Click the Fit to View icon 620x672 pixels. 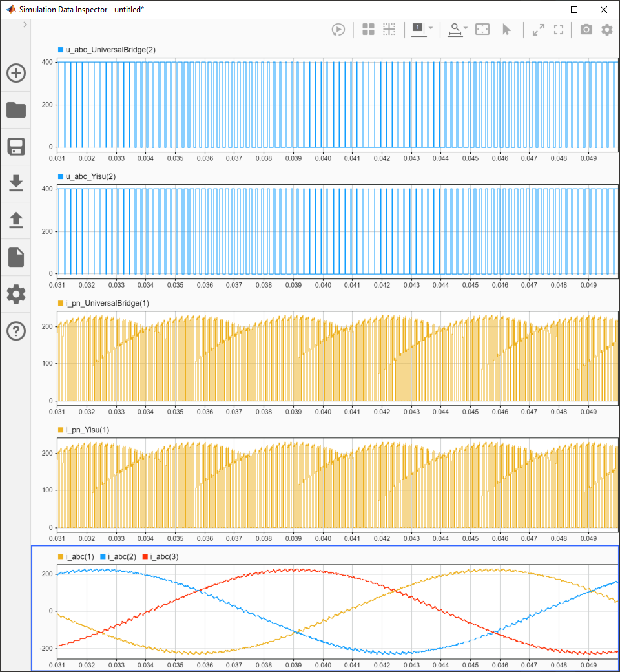[x=482, y=29]
